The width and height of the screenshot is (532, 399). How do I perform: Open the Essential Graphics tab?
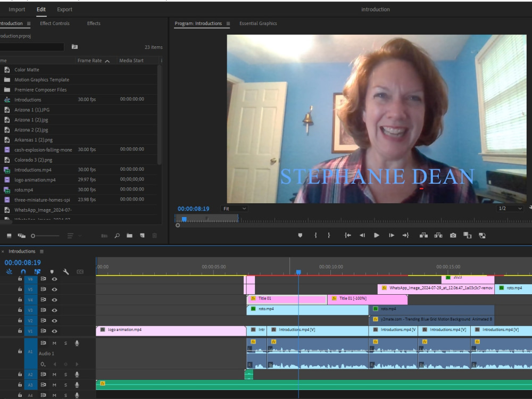click(258, 23)
